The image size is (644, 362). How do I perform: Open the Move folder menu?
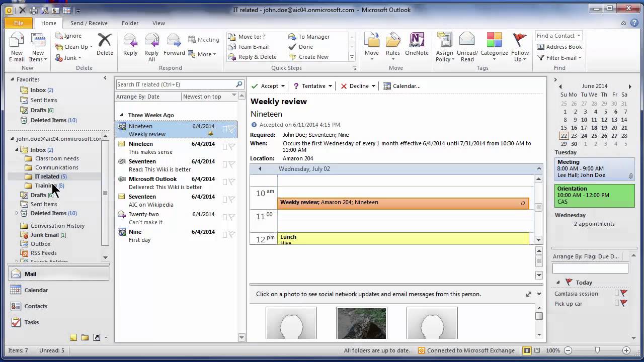(x=372, y=47)
